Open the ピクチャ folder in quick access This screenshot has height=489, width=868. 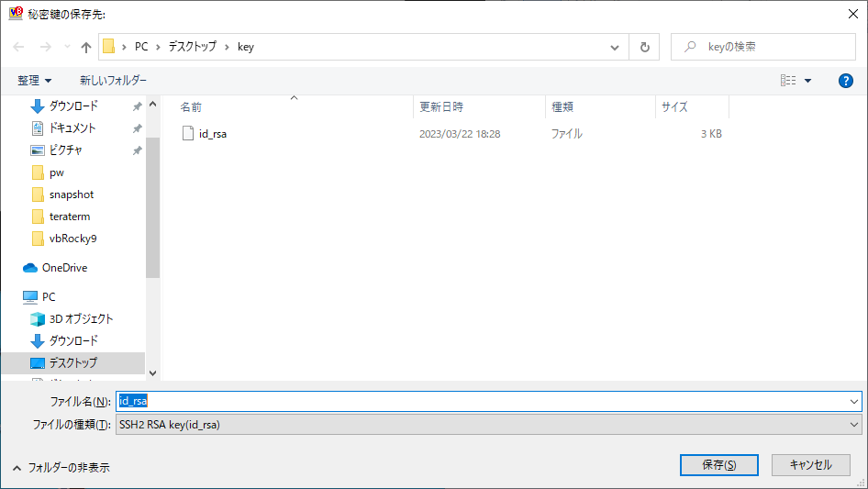click(x=65, y=150)
